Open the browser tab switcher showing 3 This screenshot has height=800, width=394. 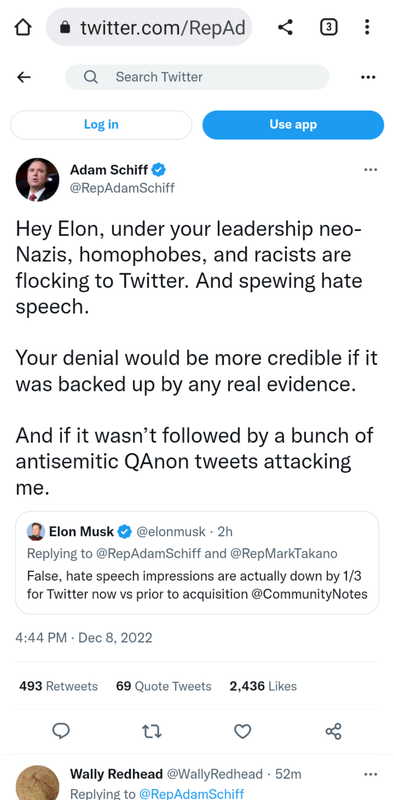(x=329, y=27)
